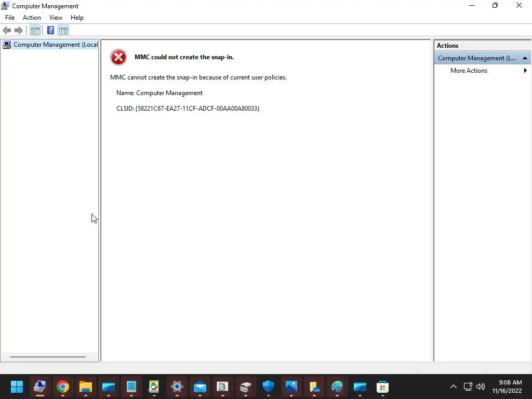Image resolution: width=532 pixels, height=399 pixels.
Task: Close the Computer Management window
Action: [519, 5]
